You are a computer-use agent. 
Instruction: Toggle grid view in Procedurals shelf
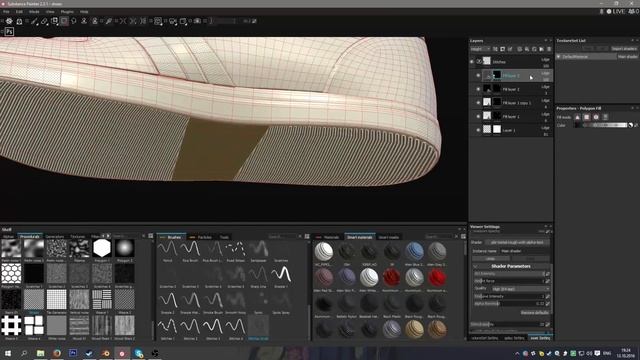[151, 236]
